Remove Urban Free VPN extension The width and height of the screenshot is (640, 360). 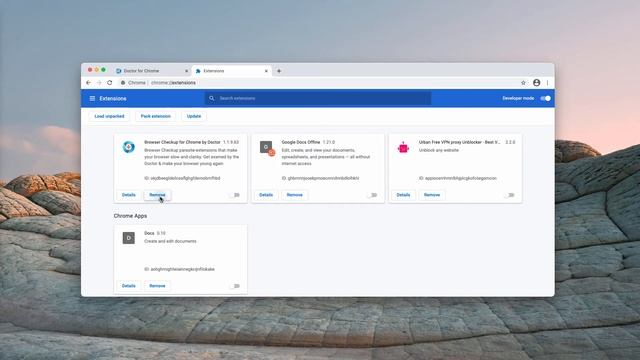point(432,195)
